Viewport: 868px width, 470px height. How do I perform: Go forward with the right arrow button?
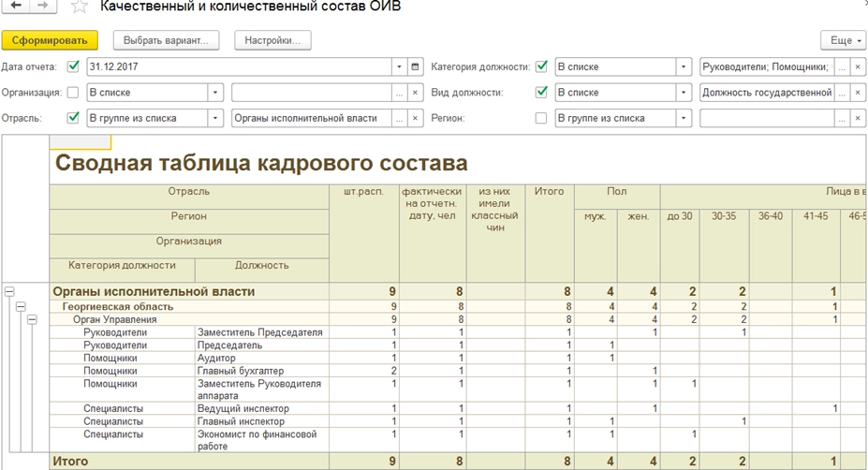tap(43, 6)
